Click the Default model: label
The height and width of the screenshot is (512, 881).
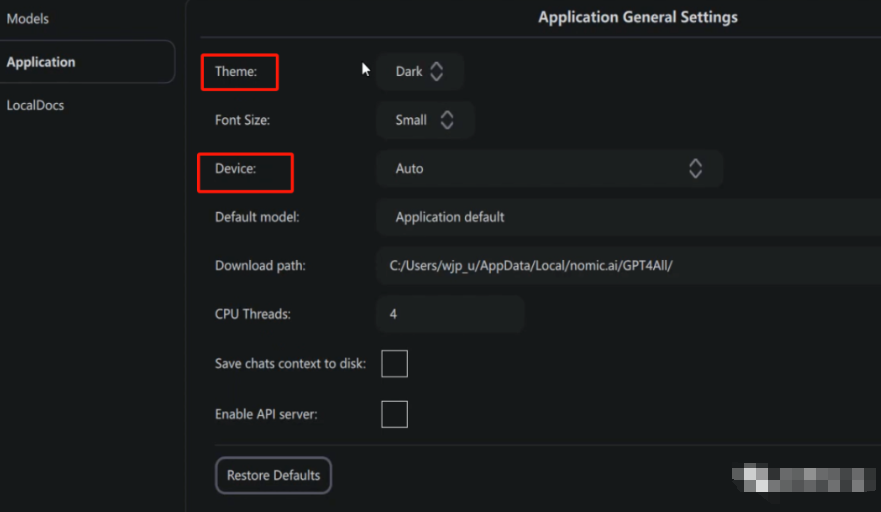click(x=257, y=217)
